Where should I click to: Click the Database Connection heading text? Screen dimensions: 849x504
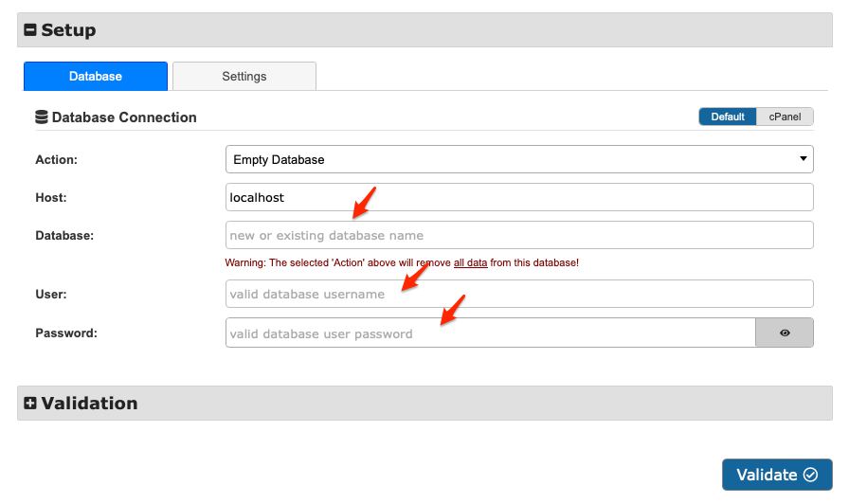(124, 117)
